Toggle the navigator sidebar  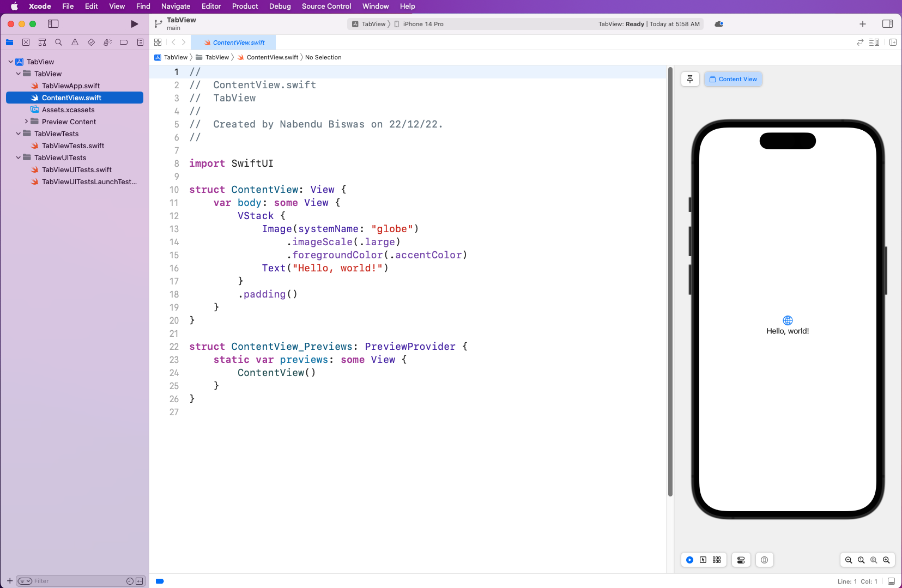tap(53, 24)
